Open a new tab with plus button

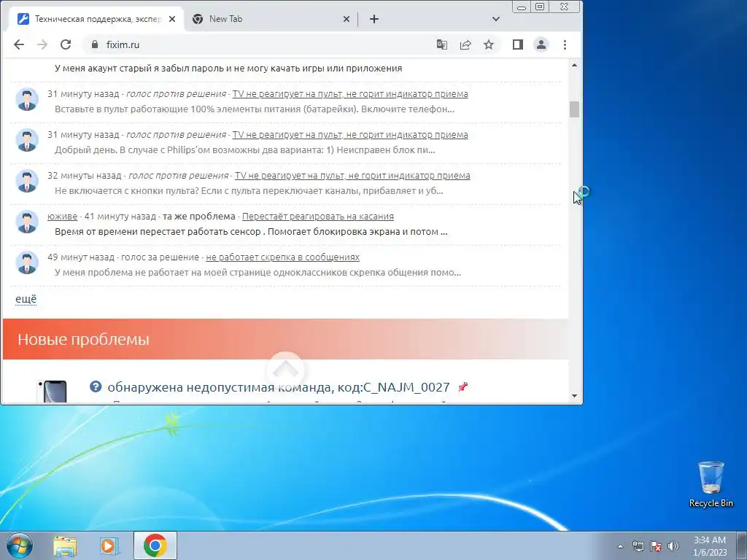pos(374,19)
